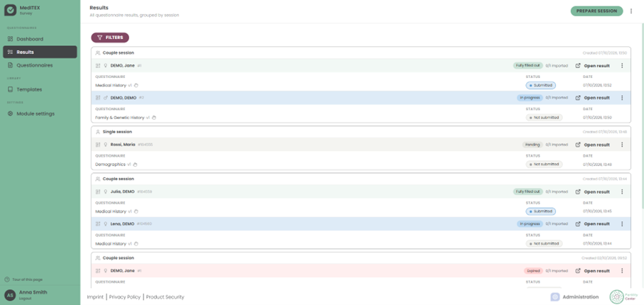Click the date 07/10/2026, 13:45

click(597, 211)
